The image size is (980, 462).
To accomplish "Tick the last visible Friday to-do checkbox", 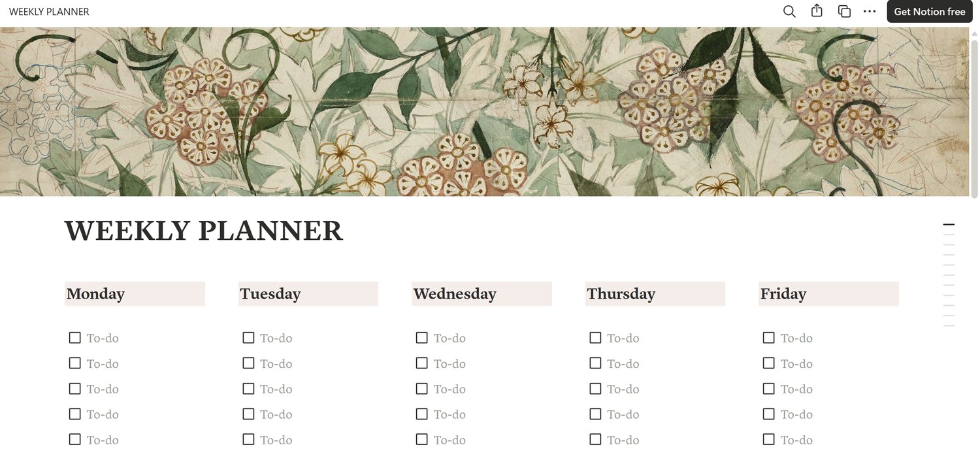I will [769, 440].
